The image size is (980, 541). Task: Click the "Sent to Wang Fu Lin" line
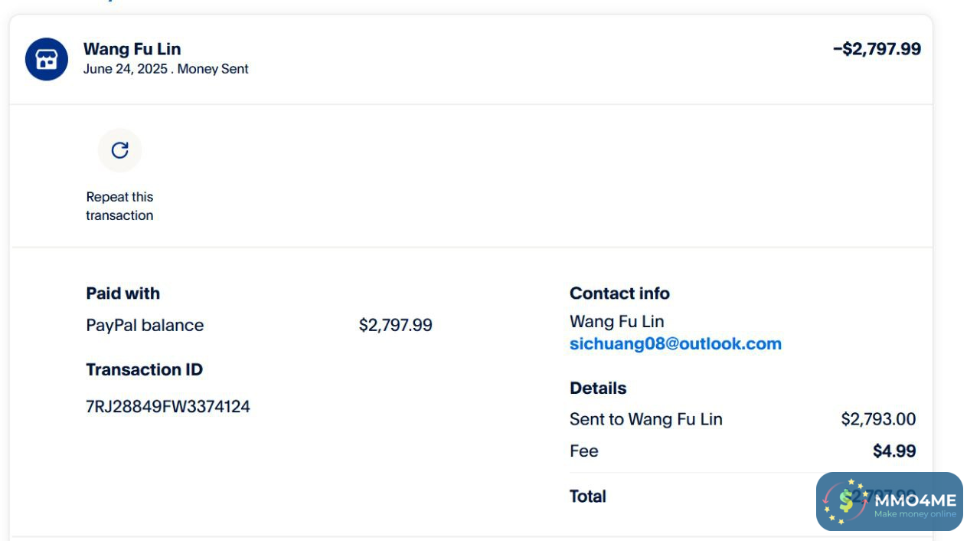click(645, 419)
